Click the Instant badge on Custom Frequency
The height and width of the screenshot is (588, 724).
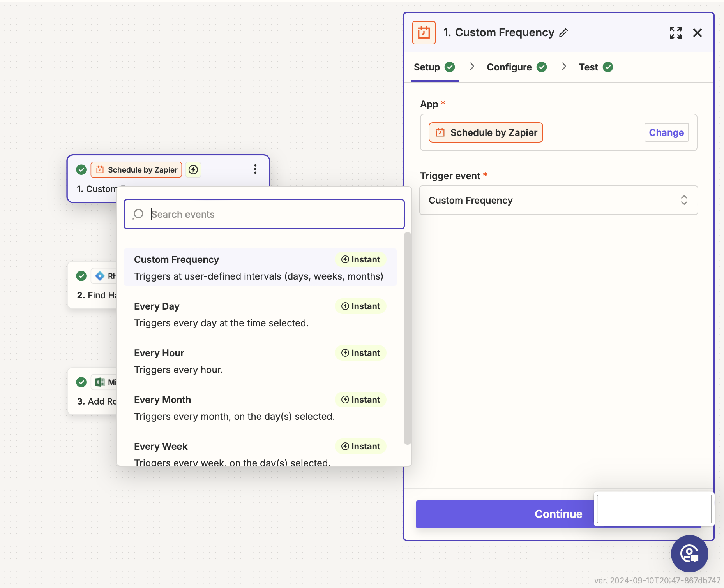tap(360, 259)
